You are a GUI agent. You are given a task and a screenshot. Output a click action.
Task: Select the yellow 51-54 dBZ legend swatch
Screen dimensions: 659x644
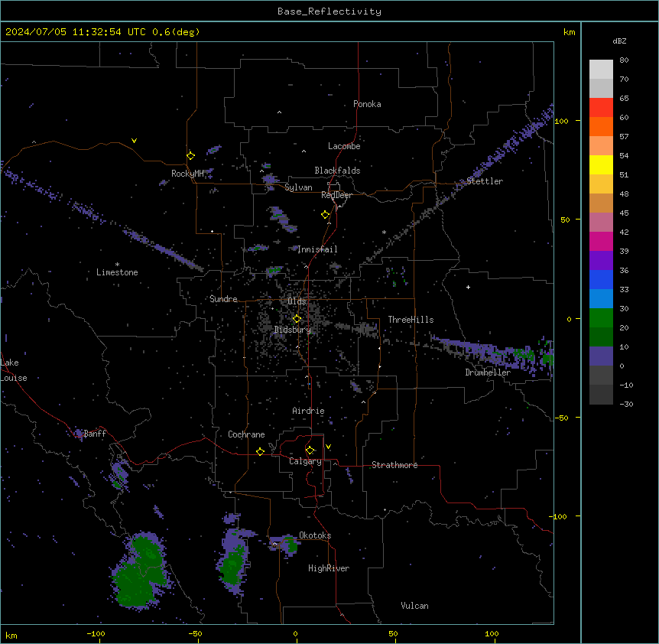point(601,165)
